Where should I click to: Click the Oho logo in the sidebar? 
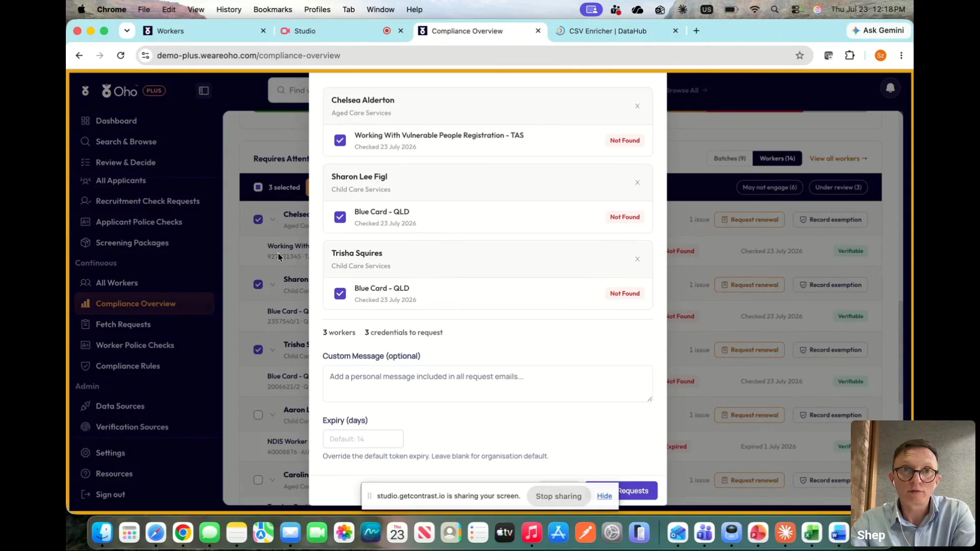(x=119, y=91)
